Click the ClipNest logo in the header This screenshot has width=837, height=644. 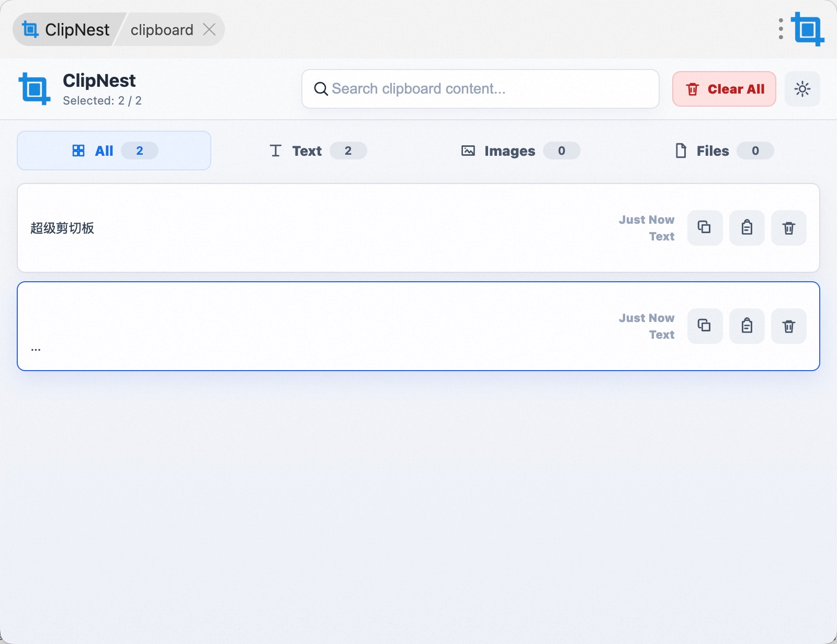pos(35,89)
